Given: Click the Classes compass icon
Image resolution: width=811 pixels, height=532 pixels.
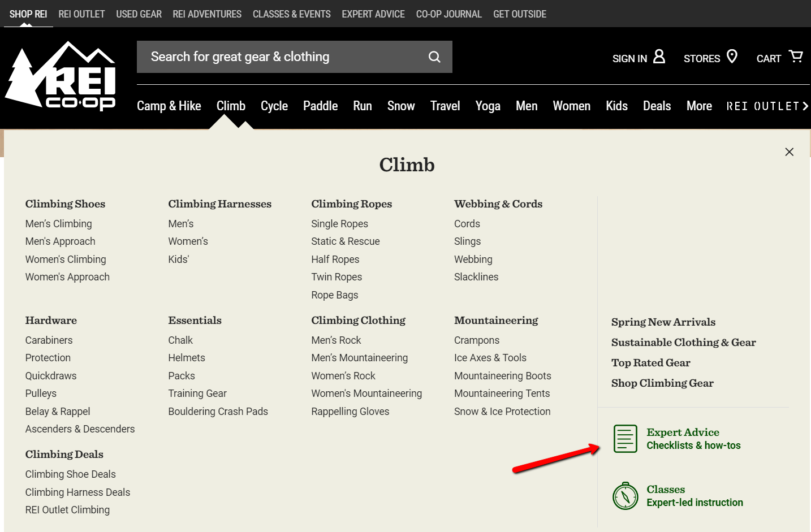Looking at the screenshot, I should 625,496.
